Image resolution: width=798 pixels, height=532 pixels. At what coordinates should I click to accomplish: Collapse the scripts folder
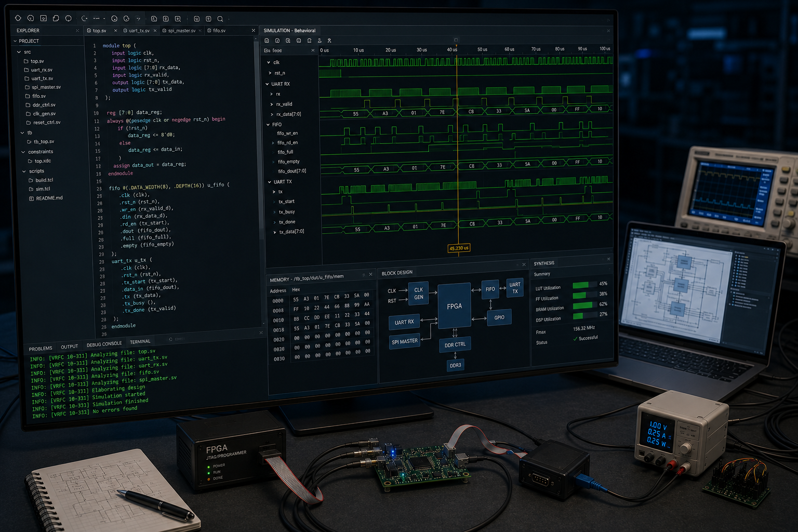[24, 171]
